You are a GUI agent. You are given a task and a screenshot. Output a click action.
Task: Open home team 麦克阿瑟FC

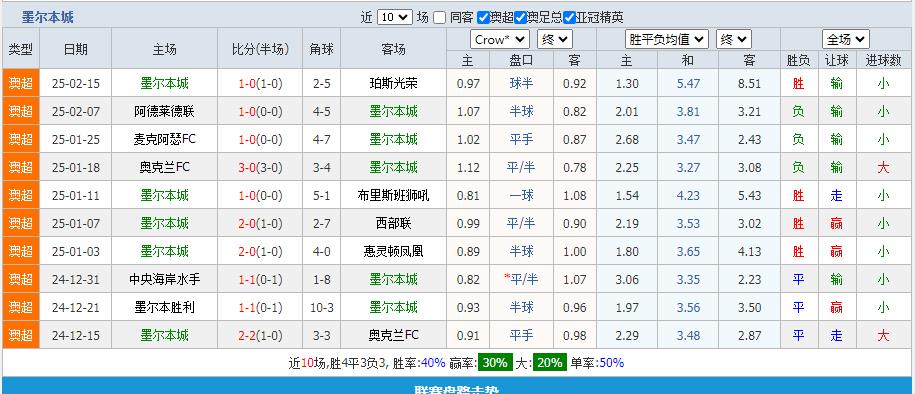164,140
